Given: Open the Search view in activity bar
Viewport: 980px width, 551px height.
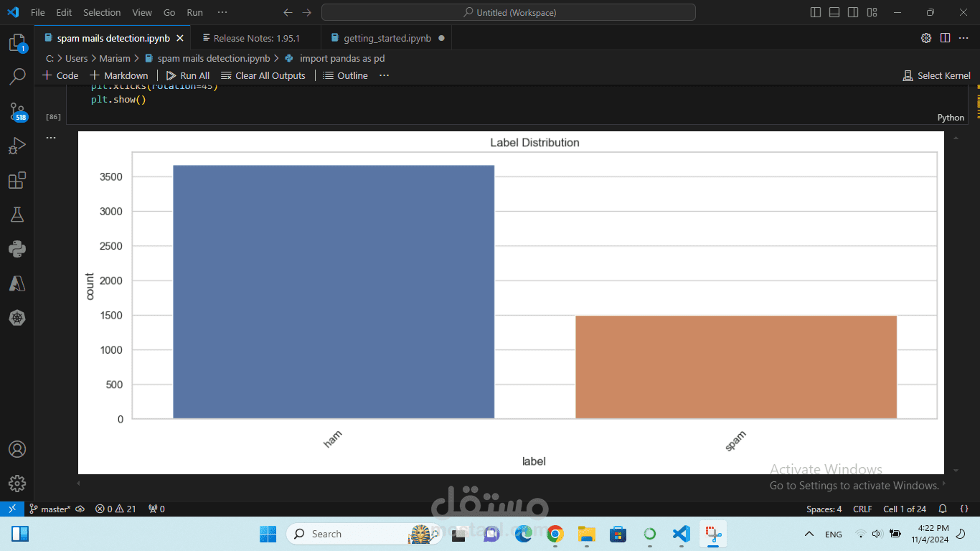Looking at the screenshot, I should 17,76.
